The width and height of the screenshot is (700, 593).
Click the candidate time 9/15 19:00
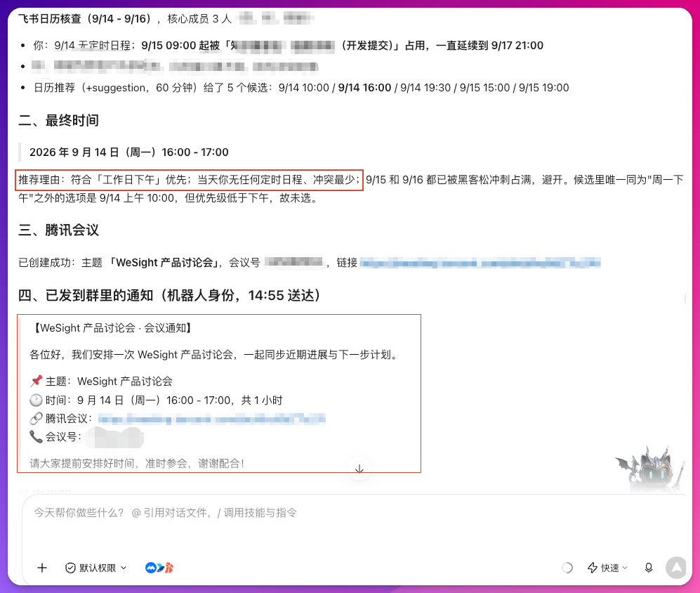pos(543,88)
